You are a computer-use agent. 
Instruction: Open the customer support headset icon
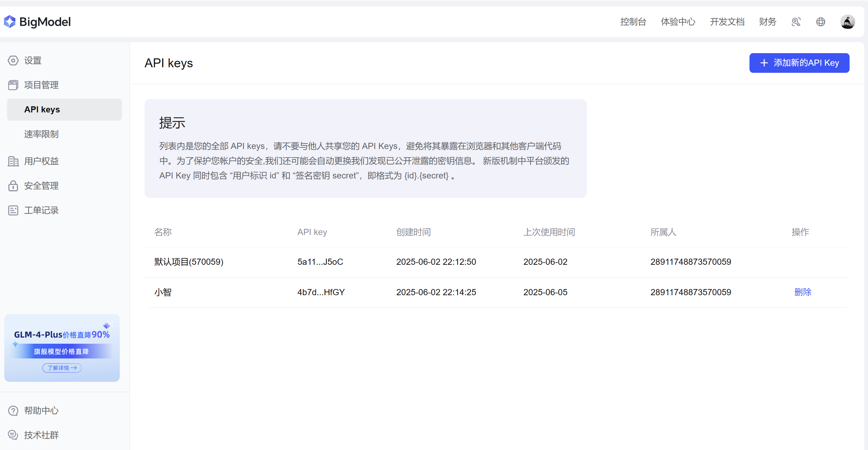tap(796, 22)
